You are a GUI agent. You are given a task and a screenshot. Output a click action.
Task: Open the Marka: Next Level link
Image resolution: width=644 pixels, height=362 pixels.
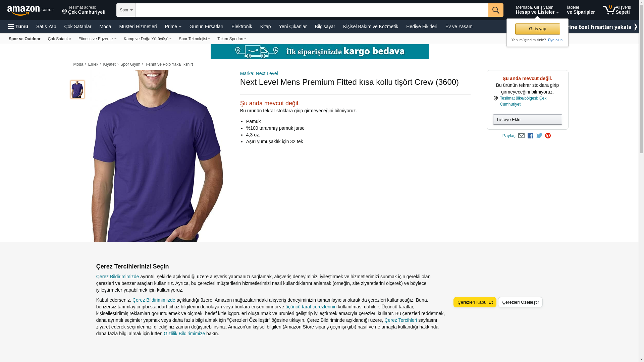259,73
